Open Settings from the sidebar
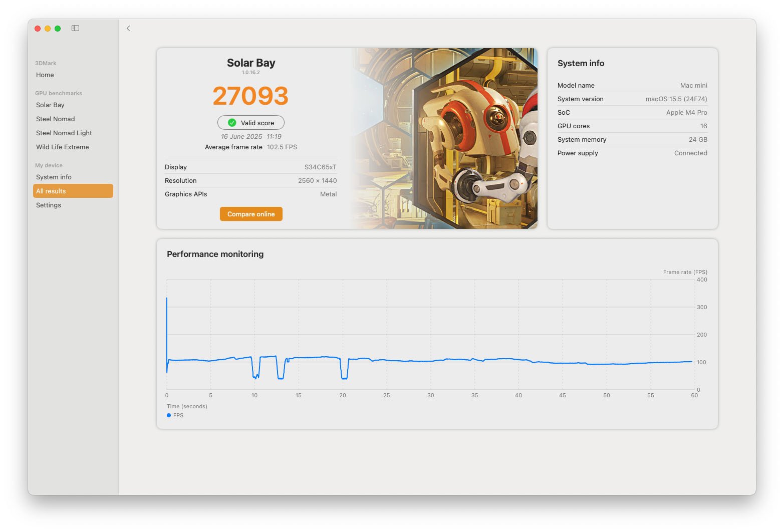Viewport: 784px width, 532px height. [49, 205]
